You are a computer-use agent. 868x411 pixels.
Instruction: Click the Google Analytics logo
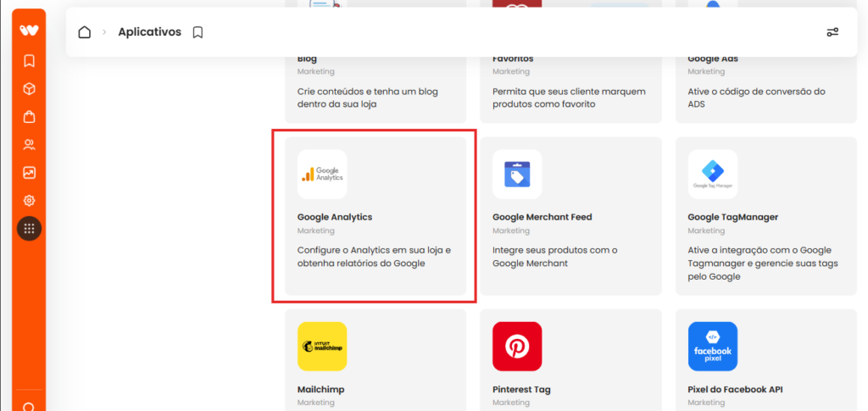click(322, 175)
